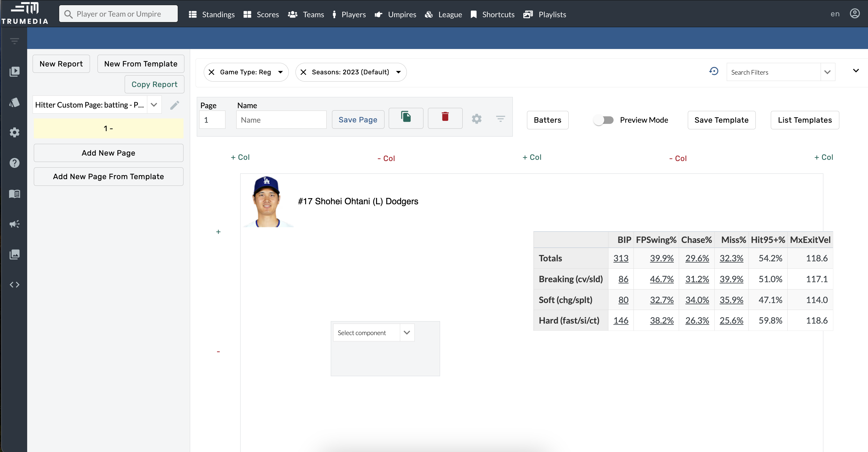868x452 pixels.
Task: Open the Playlists menu
Action: tap(544, 15)
